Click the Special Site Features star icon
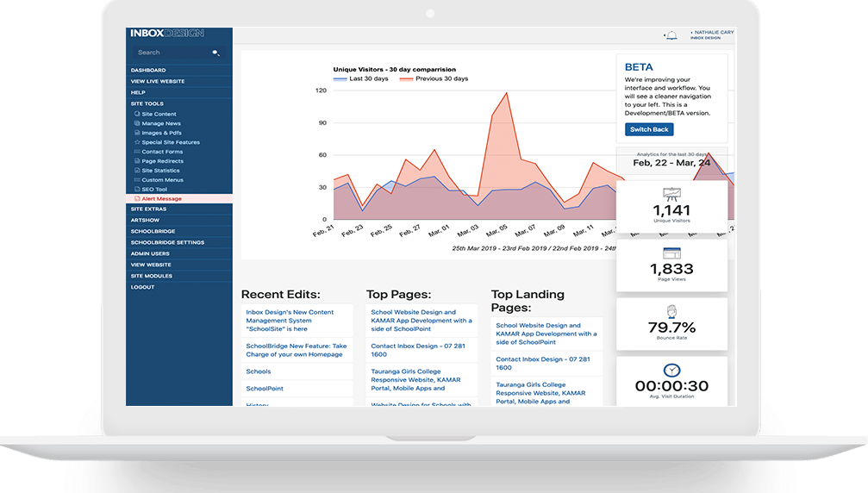This screenshot has width=868, height=493. (137, 141)
